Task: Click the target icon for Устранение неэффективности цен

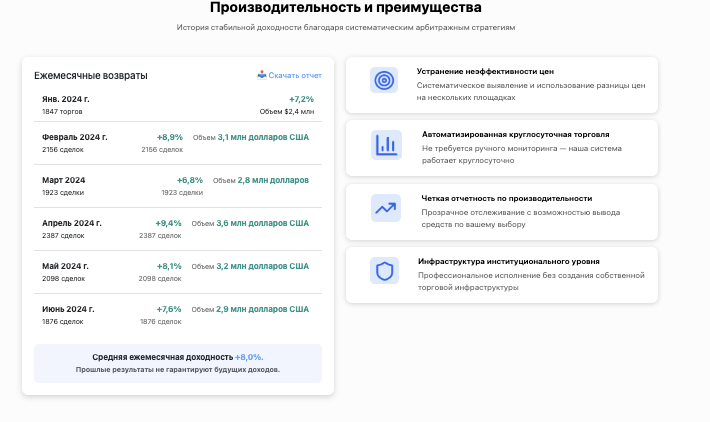Action: (384, 80)
